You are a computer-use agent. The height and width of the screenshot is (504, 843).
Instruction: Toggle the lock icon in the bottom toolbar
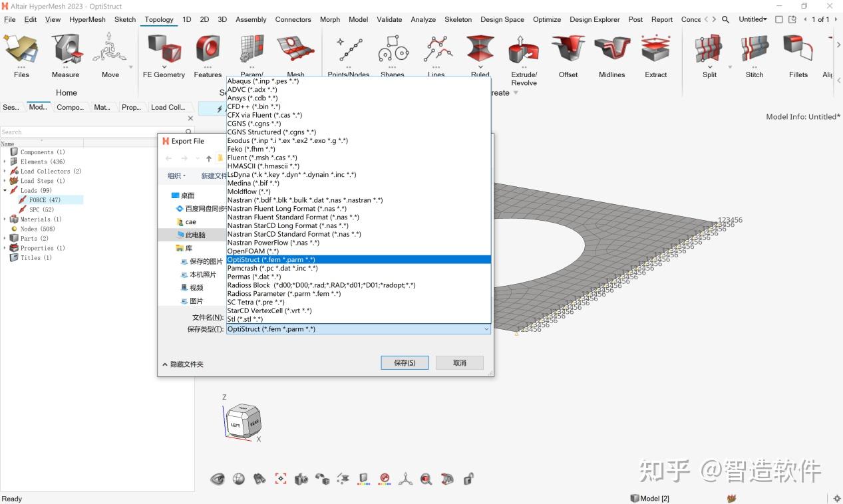tap(468, 479)
